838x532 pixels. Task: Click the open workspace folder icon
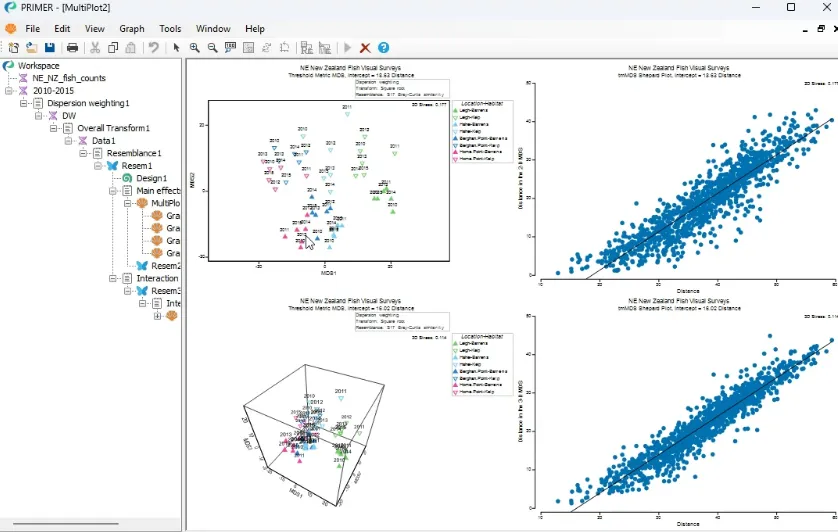pos(32,48)
